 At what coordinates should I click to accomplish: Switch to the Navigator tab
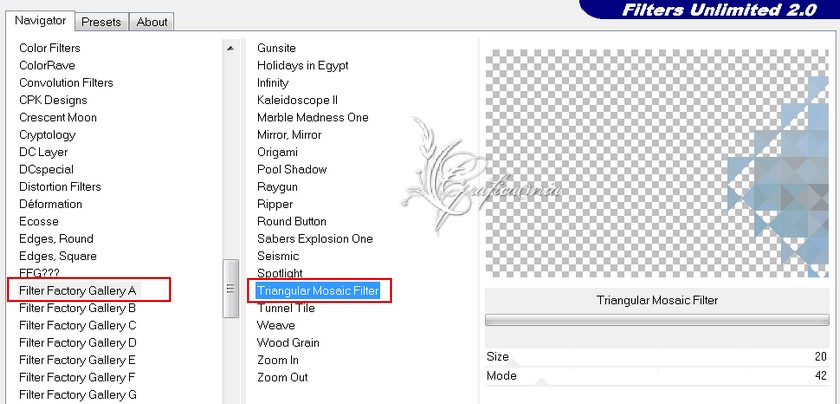[x=40, y=21]
